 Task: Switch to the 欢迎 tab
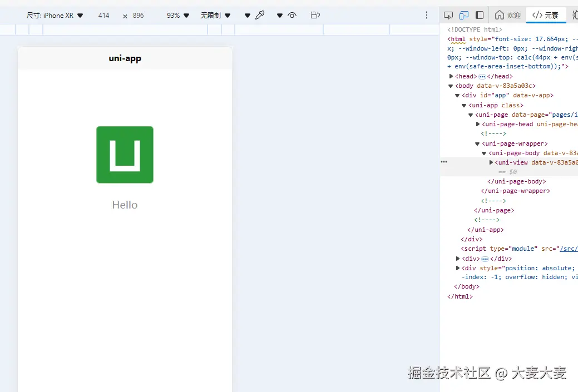click(507, 15)
